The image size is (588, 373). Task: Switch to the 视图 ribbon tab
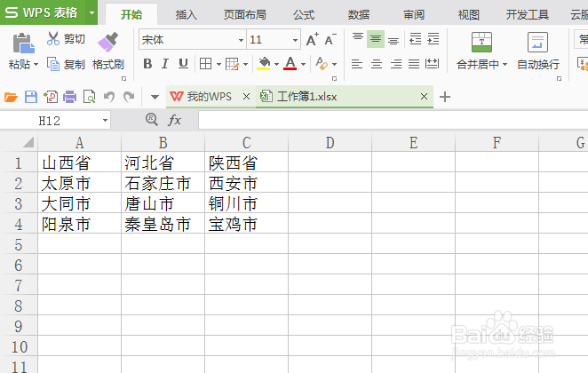click(x=469, y=14)
